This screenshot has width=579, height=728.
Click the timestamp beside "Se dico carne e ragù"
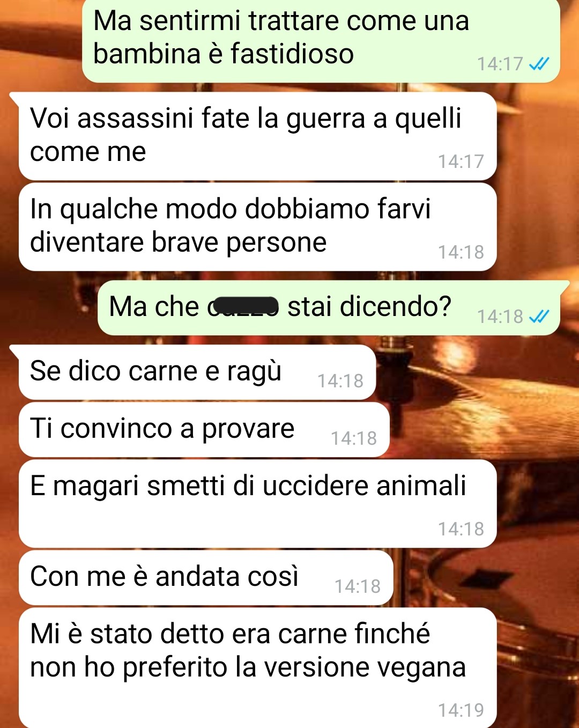(340, 381)
